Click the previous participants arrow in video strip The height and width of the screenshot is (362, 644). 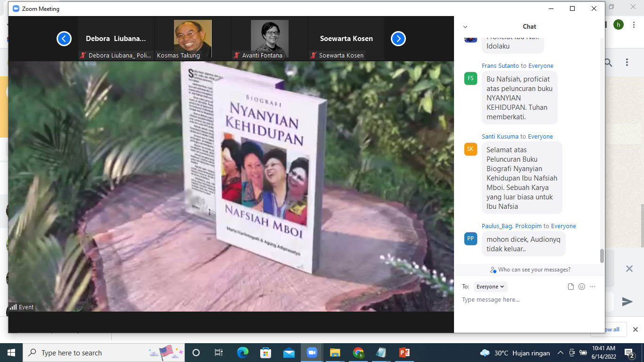[64, 39]
